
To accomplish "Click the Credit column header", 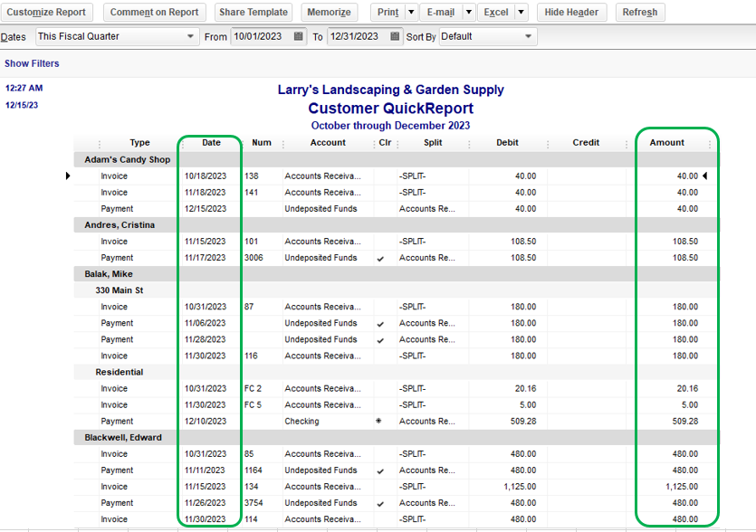I will (586, 143).
